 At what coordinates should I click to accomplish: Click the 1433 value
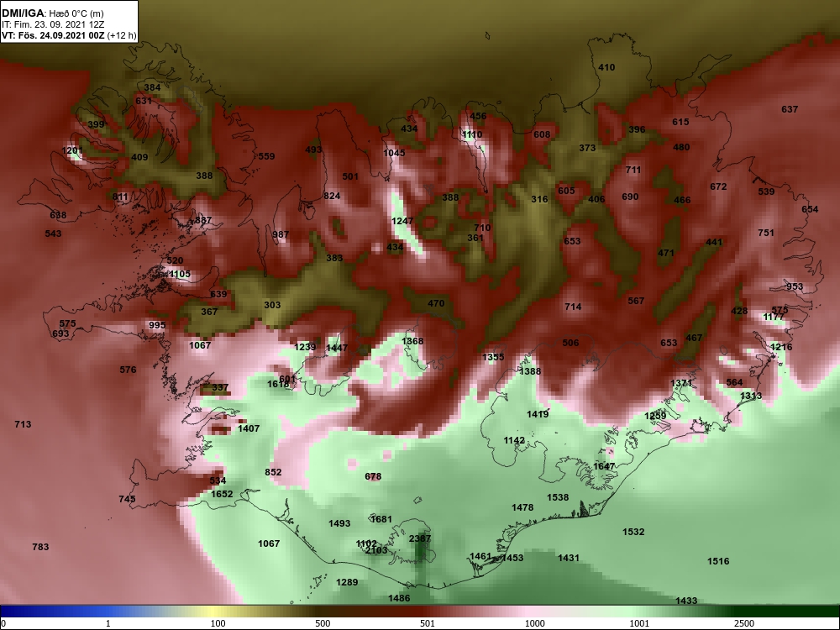click(x=686, y=601)
